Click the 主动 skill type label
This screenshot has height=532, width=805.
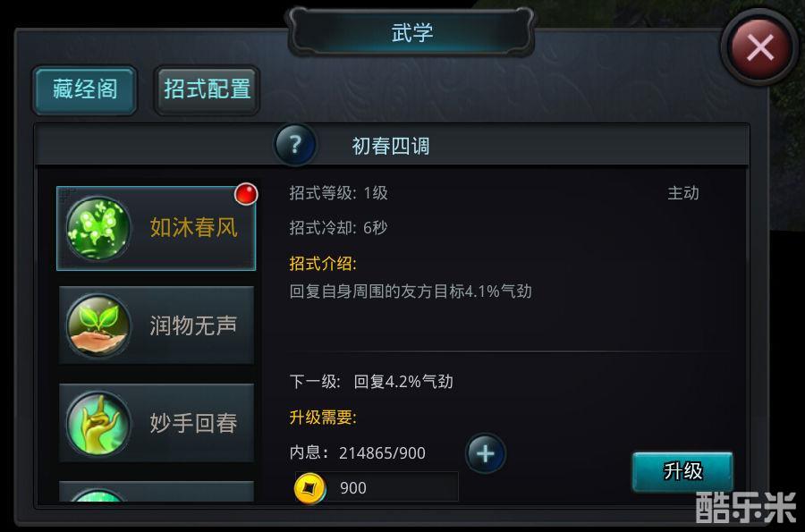(x=682, y=193)
